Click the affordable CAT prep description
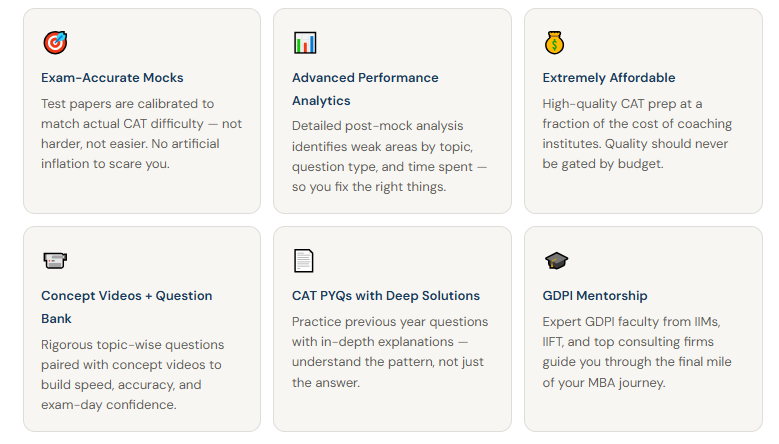The width and height of the screenshot is (779, 444). coord(637,134)
